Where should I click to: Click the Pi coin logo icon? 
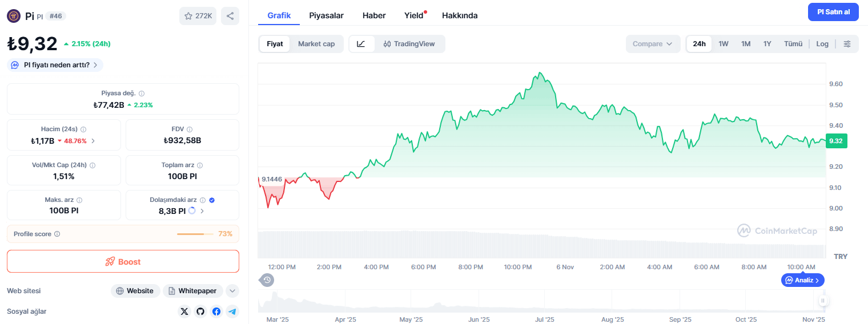(14, 16)
